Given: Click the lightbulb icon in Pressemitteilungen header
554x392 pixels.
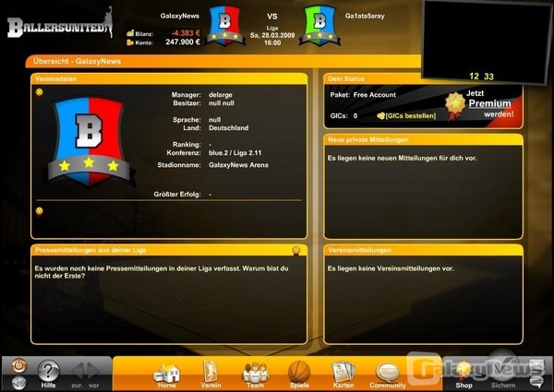Looking at the screenshot, I should click(x=296, y=249).
